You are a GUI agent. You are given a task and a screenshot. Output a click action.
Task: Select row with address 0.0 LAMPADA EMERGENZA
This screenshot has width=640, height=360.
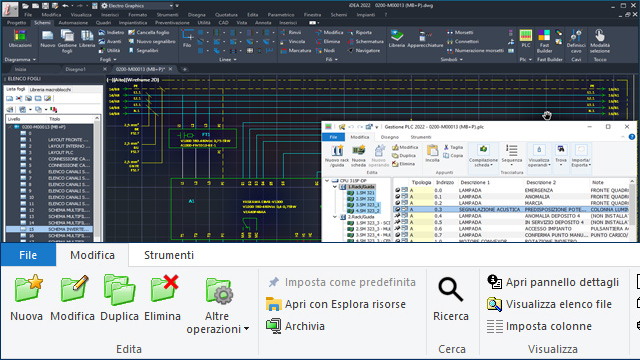coord(512,190)
